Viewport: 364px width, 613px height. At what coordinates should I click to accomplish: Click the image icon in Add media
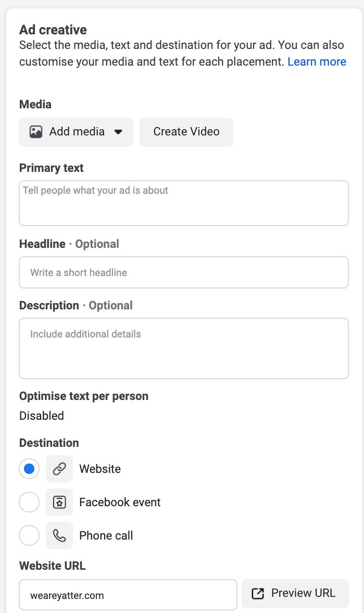36,132
